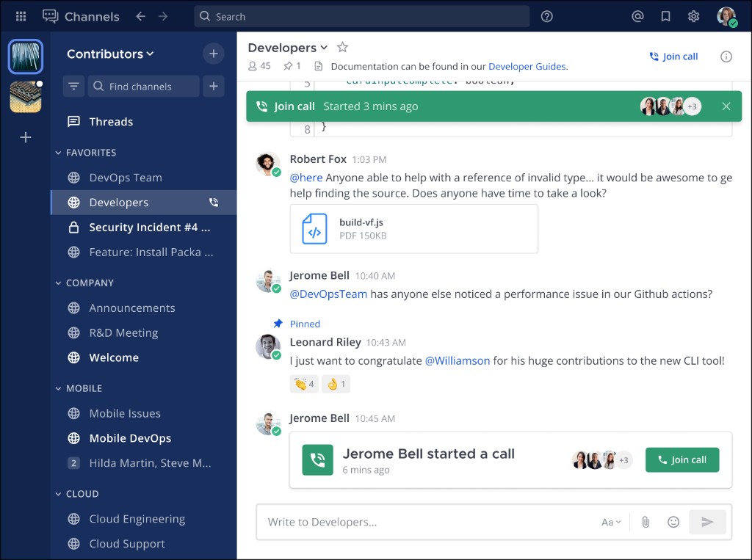752x560 pixels.
Task: Open the Security Incident #4 channel
Action: point(144,228)
